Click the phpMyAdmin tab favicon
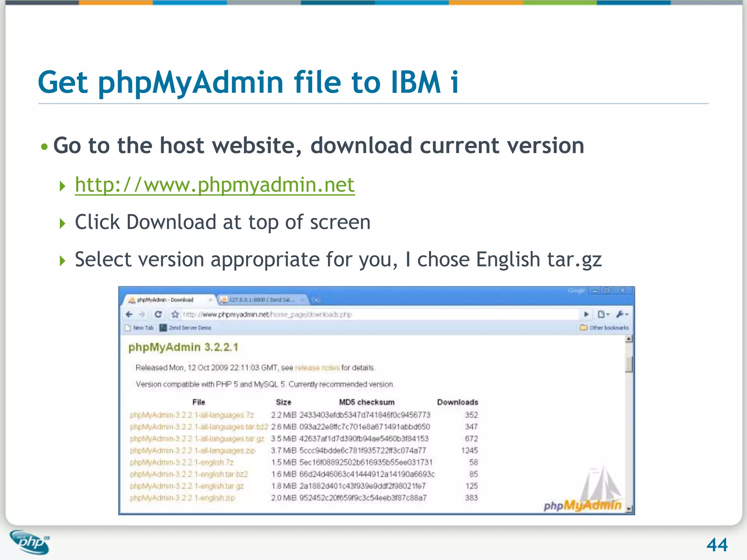This screenshot has width=747, height=560. pyautogui.click(x=132, y=300)
